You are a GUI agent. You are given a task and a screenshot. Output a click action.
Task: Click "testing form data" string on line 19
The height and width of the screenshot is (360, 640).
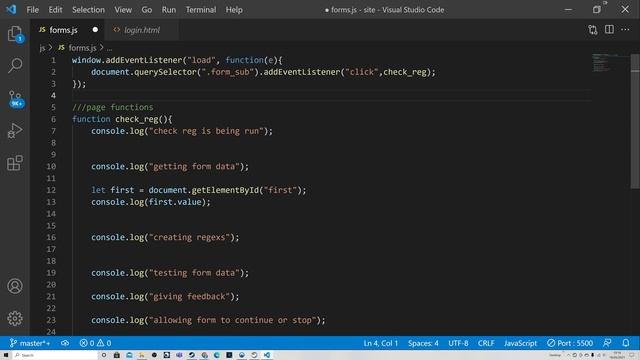click(194, 273)
